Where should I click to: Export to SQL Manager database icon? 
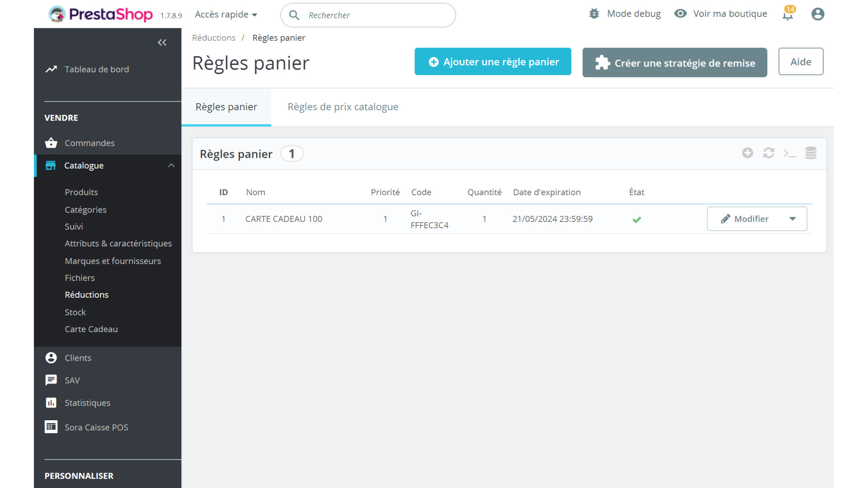811,153
